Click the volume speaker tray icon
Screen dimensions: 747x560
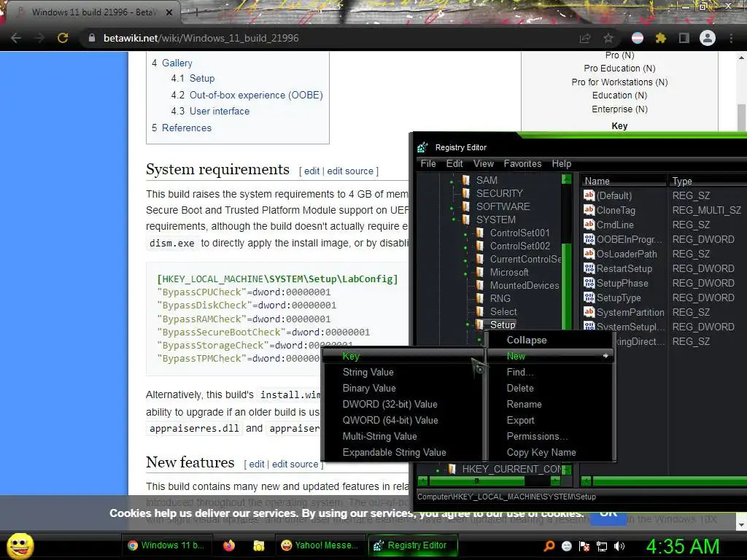(x=619, y=546)
